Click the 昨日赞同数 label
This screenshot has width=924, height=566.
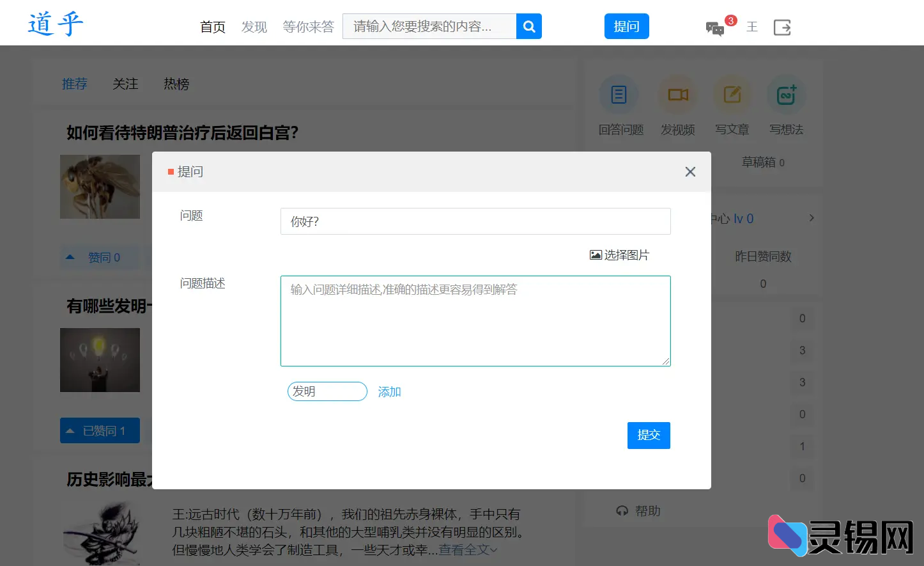click(763, 256)
